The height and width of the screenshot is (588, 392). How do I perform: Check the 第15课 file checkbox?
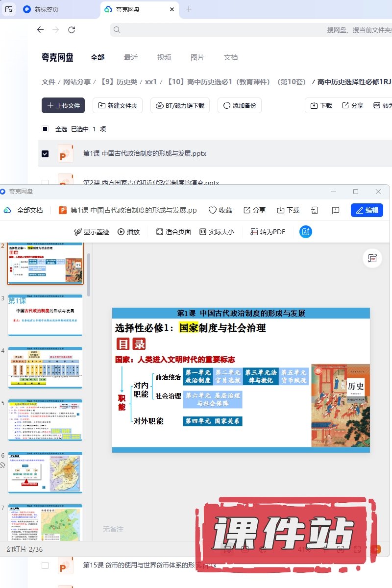coord(45,565)
